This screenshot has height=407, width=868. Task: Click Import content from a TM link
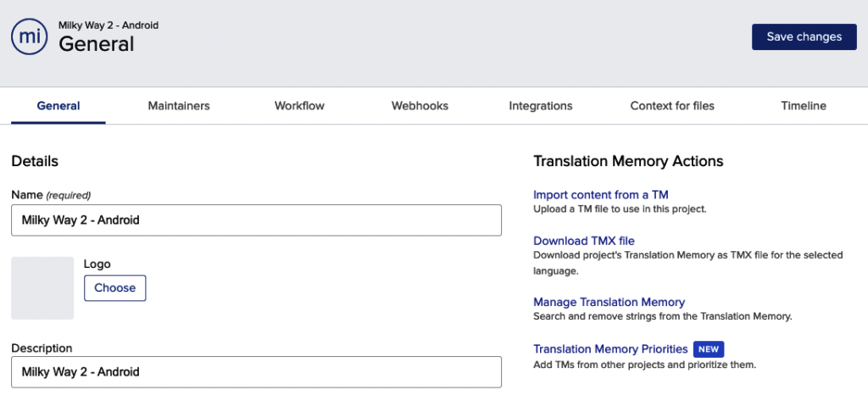(601, 195)
